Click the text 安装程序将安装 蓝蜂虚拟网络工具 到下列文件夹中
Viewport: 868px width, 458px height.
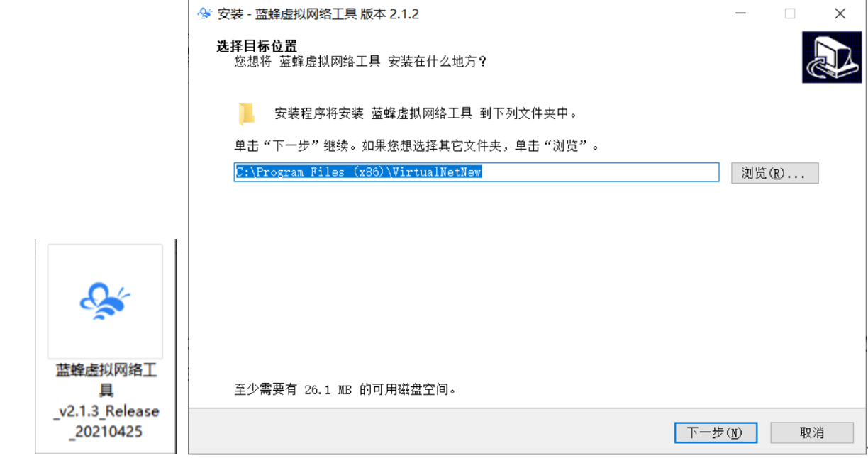[x=425, y=113]
